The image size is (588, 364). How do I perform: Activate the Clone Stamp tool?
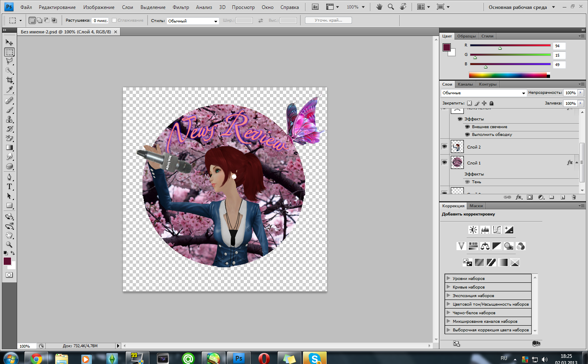[x=9, y=120]
